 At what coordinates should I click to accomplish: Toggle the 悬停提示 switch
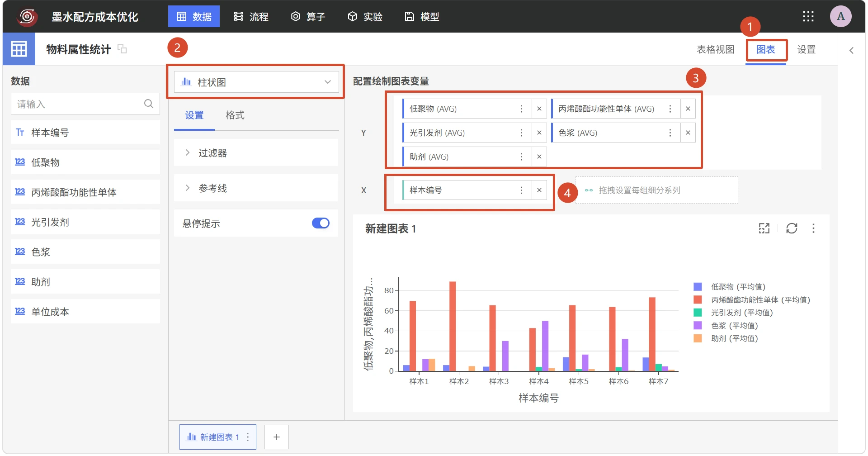[x=321, y=223]
